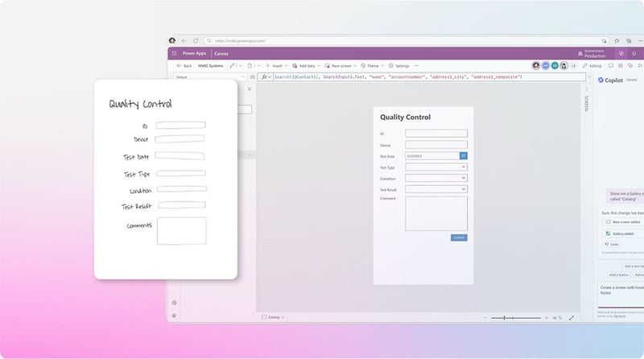Open the Environment Production selector

click(592, 53)
